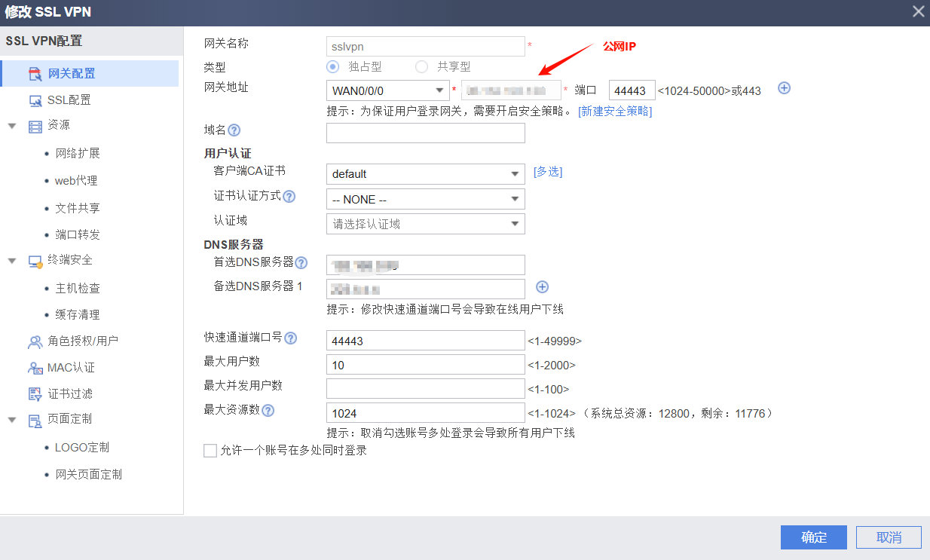Click help icon beside 证书认证方式
Screen dimensions: 930x560
[289, 196]
